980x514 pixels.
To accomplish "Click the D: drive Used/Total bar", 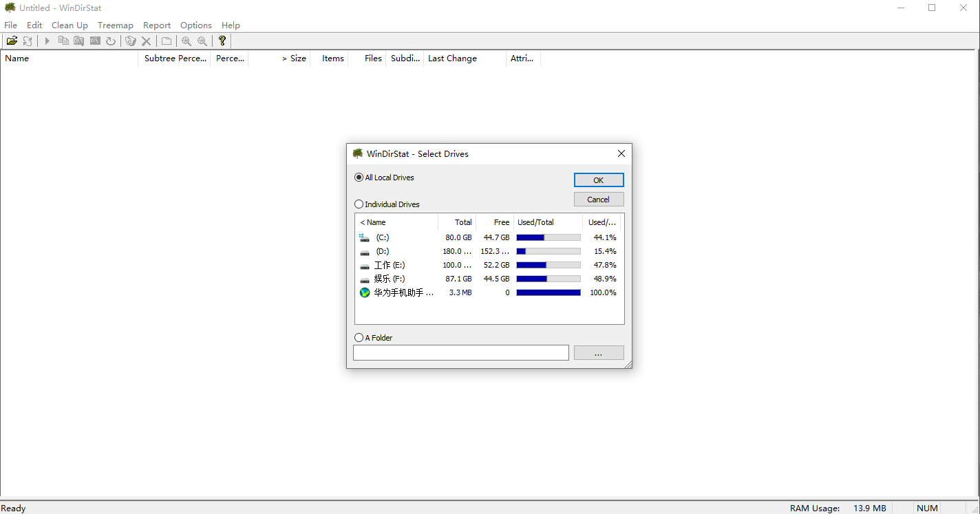I will 548,251.
